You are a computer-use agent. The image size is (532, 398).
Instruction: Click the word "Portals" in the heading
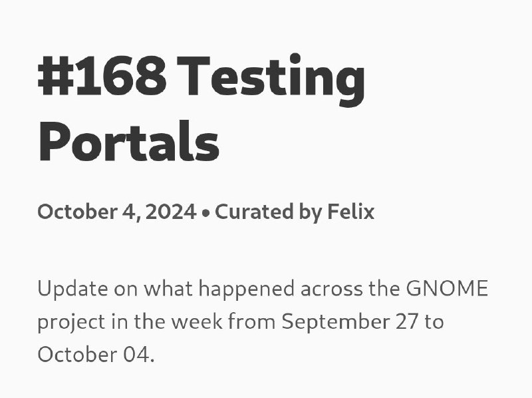pos(128,141)
